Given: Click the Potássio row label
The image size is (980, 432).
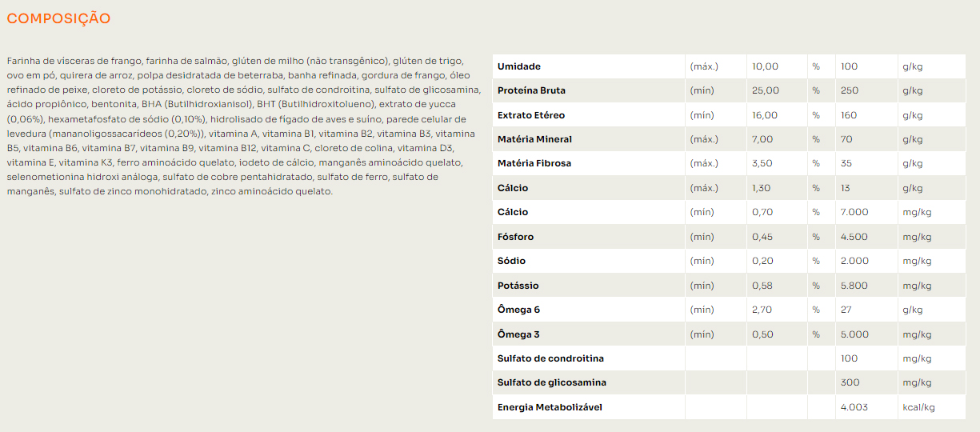Looking at the screenshot, I should pos(518,286).
